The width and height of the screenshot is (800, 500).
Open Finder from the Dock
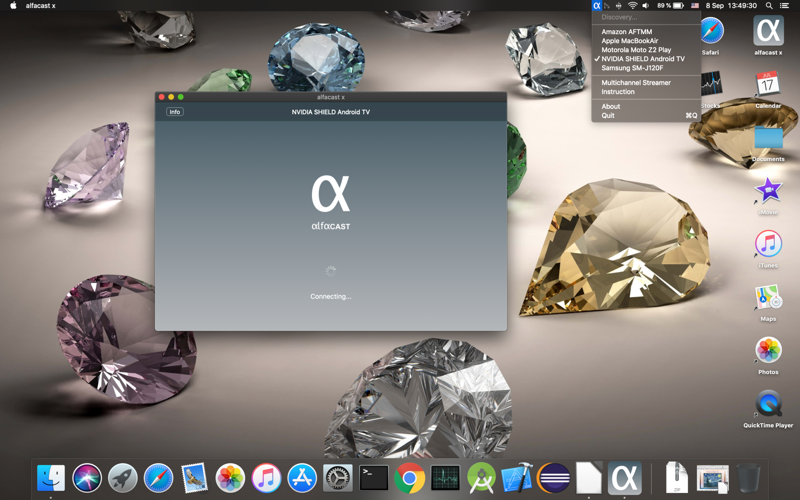(x=51, y=478)
